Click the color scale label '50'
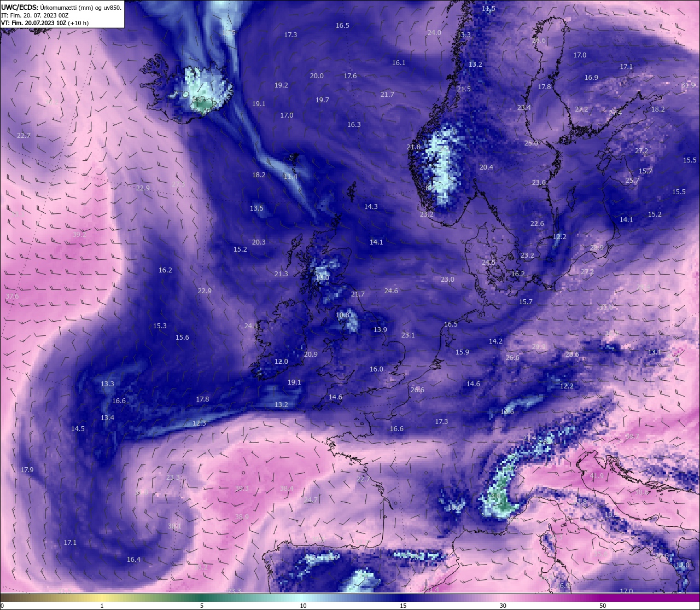This screenshot has width=700, height=610. (x=603, y=606)
